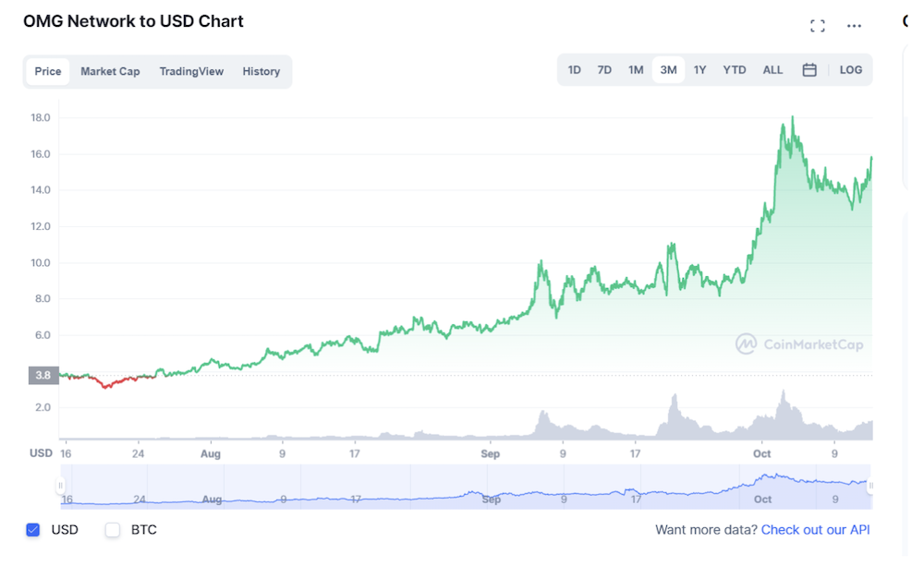Grab the left range selector handle
Image resolution: width=924 pixels, height=578 pixels.
coord(60,486)
